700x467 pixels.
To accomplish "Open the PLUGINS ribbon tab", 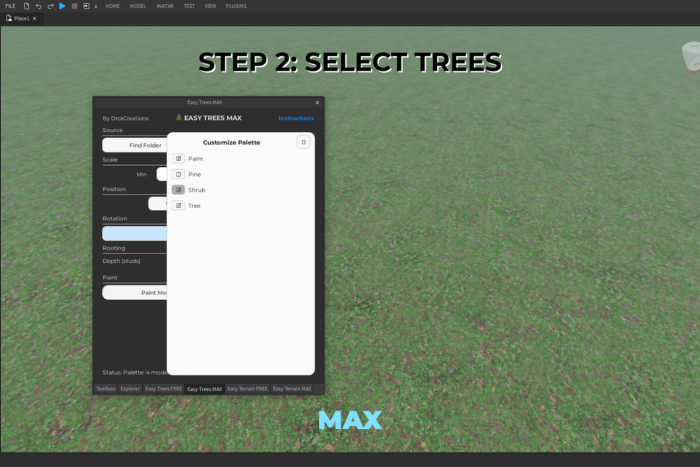I will click(236, 6).
